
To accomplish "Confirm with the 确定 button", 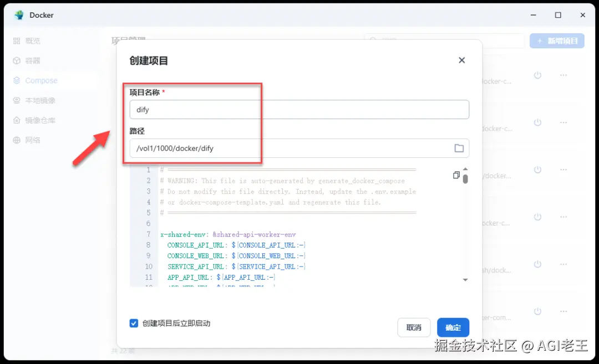I will point(453,327).
